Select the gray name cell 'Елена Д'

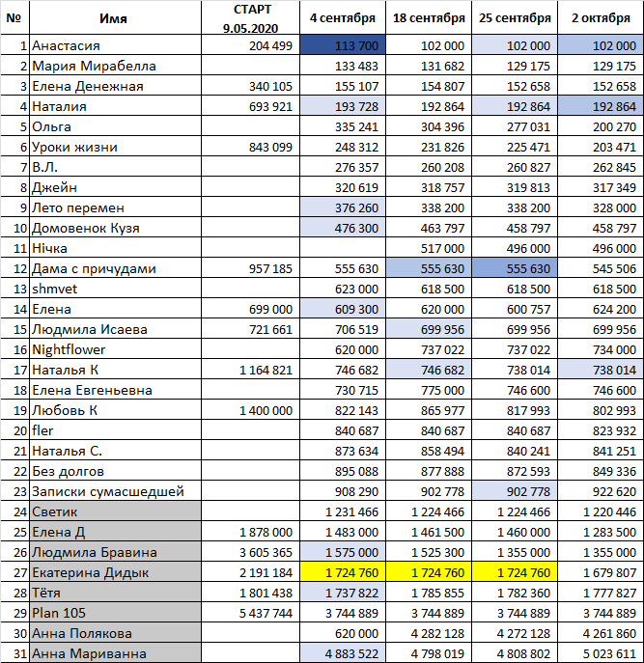(x=115, y=532)
